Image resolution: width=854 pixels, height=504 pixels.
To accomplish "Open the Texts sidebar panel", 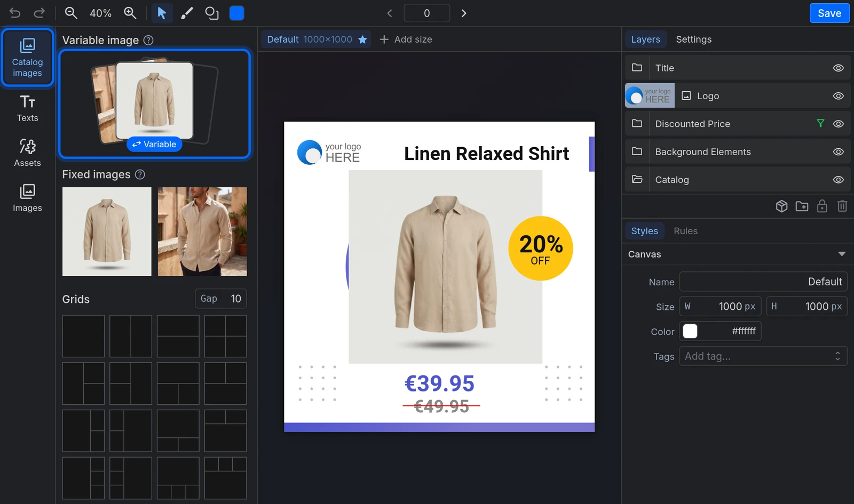I will 27,109.
